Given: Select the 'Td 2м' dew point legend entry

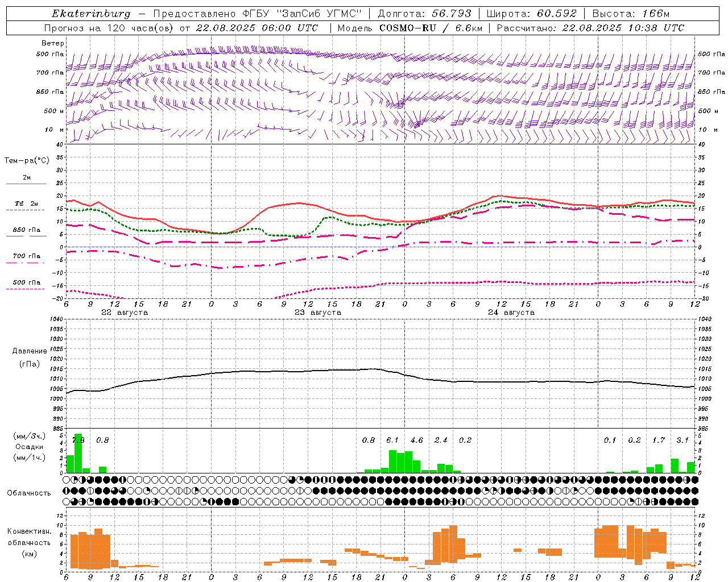Looking at the screenshot, I should pos(27,203).
